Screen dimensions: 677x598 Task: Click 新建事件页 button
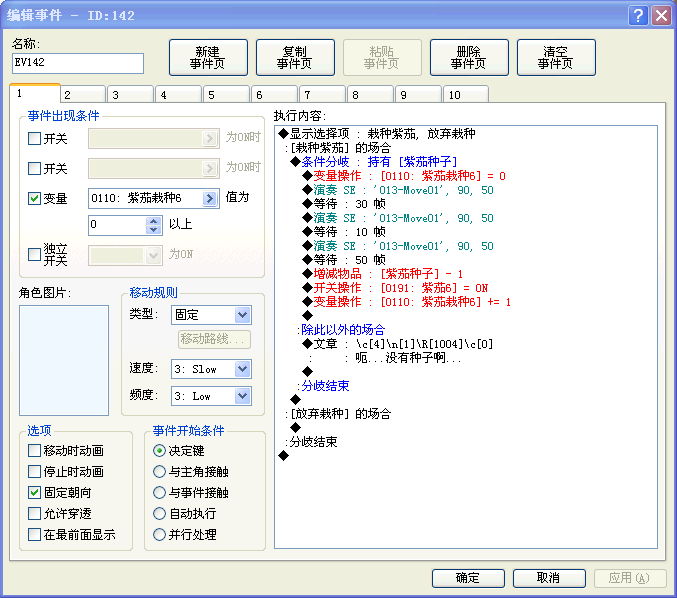click(x=208, y=57)
